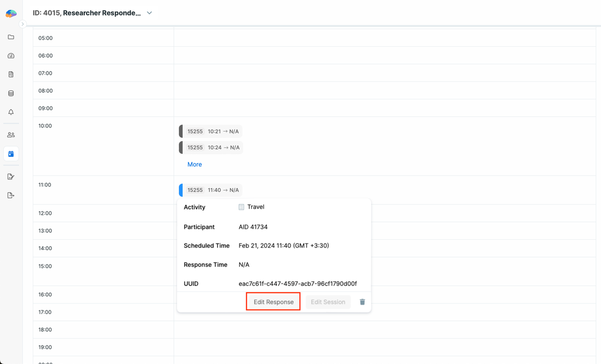Screen dimensions: 601x364
Task: Click the brain logo at top left
Action: pyautogui.click(x=11, y=14)
